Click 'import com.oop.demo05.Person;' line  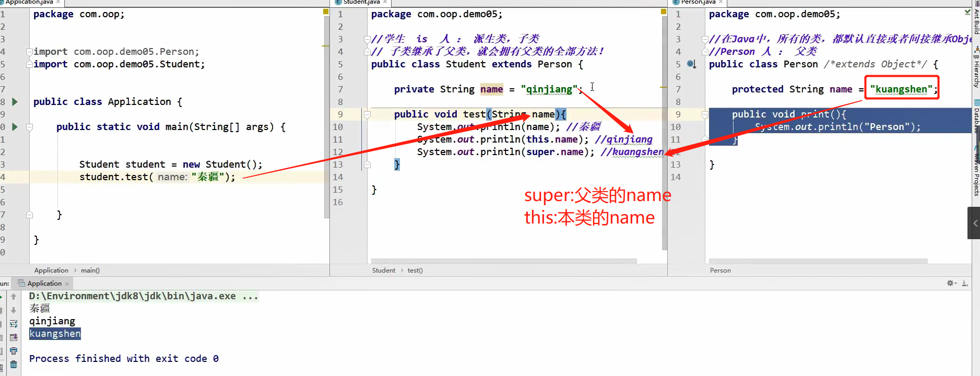[116, 52]
